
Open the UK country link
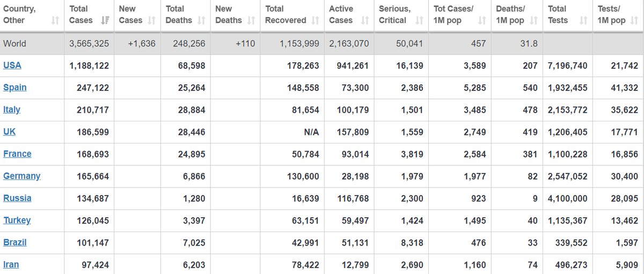coord(10,132)
